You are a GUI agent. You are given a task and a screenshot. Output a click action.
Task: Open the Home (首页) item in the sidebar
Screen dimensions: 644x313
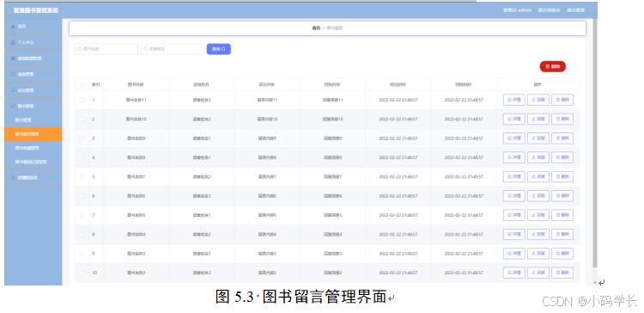(33, 27)
